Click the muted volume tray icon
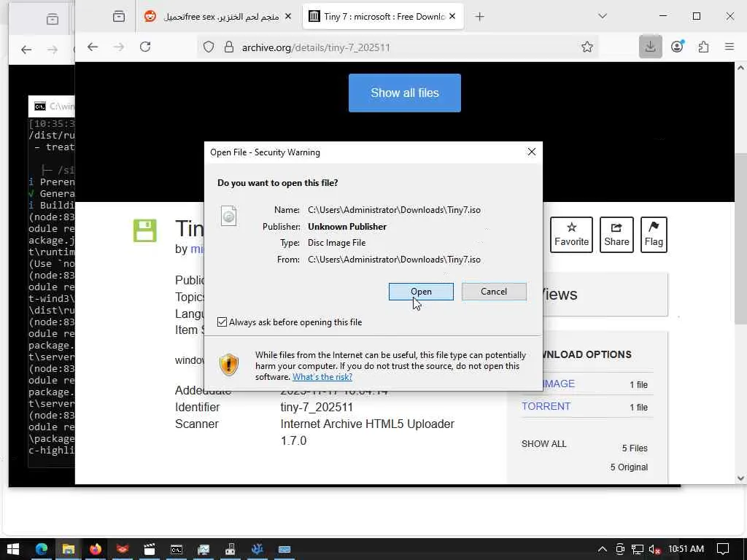This screenshot has width=747, height=560. (655, 549)
